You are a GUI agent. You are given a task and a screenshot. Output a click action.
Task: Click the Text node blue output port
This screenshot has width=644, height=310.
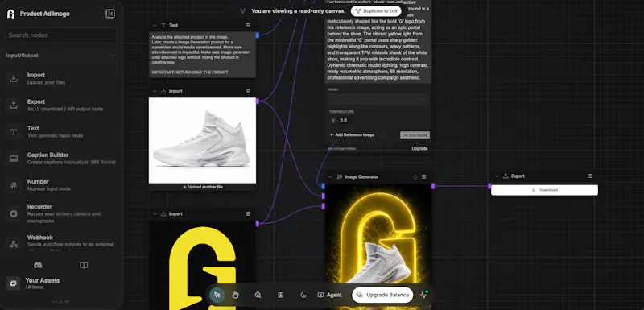click(258, 35)
